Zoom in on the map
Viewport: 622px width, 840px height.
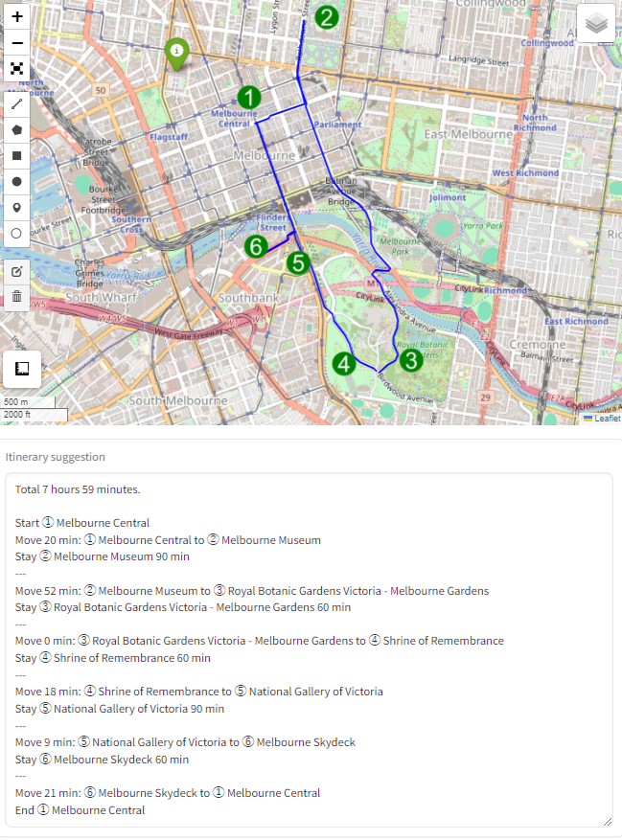[17, 16]
